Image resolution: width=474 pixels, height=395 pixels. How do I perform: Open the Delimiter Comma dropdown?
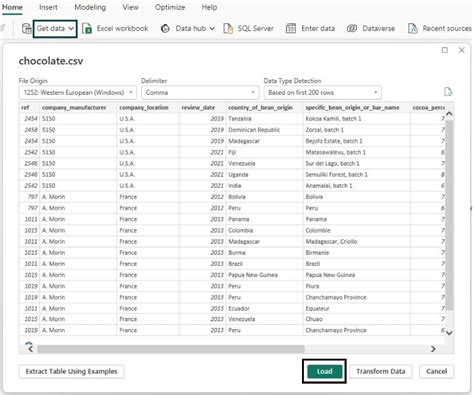tap(200, 92)
